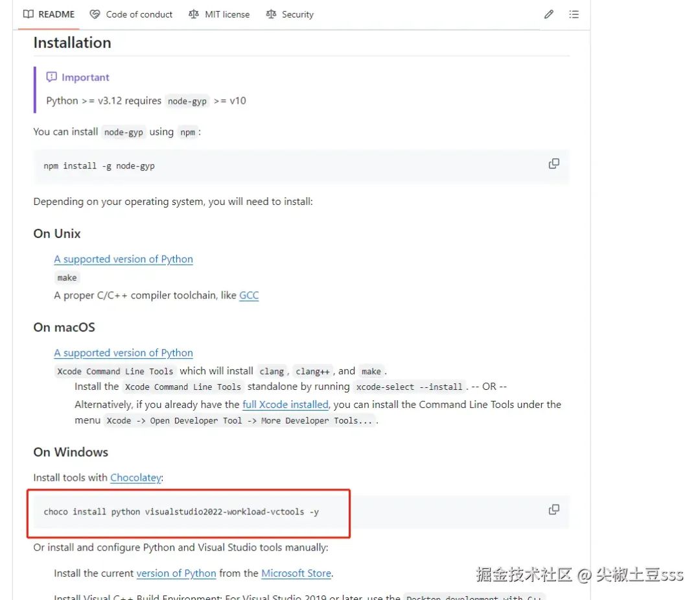The width and height of the screenshot is (700, 600).
Task: Follow the full Xcode installed link
Action: 285,404
